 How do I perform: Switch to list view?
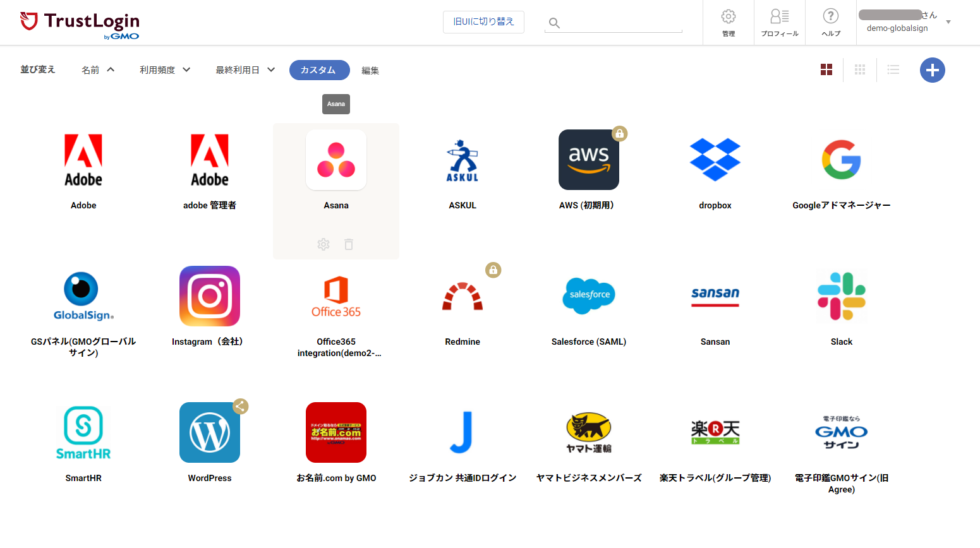pyautogui.click(x=893, y=69)
